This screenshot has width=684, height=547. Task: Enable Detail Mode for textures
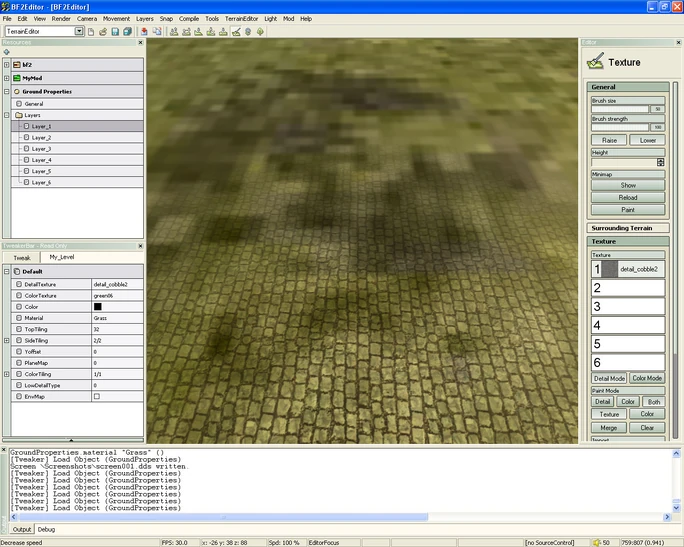pos(609,379)
